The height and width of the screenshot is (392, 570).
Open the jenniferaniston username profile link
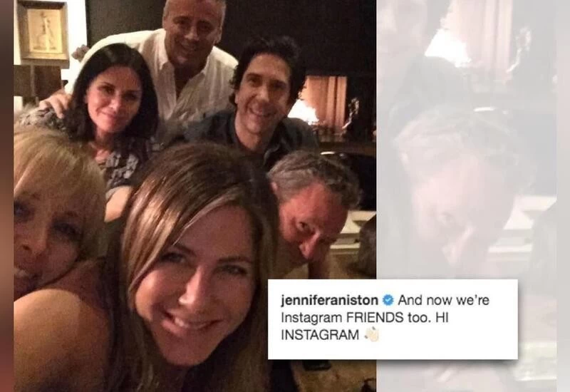pos(330,300)
